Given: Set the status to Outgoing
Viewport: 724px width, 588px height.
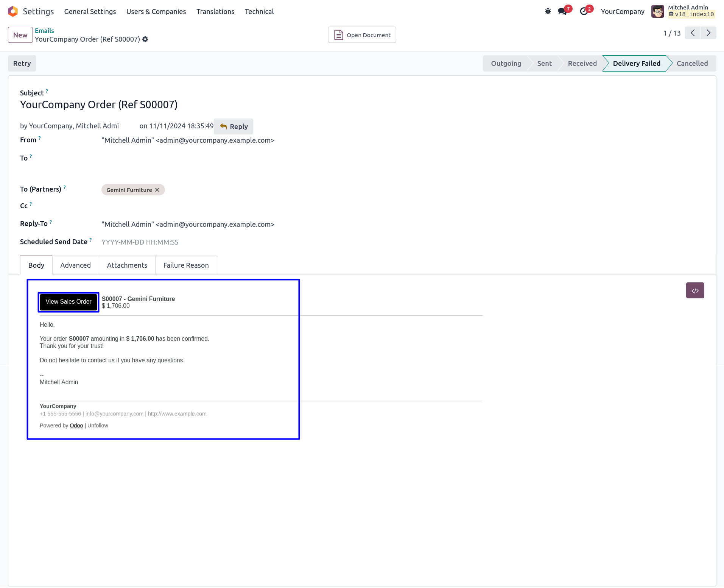Looking at the screenshot, I should 506,63.
